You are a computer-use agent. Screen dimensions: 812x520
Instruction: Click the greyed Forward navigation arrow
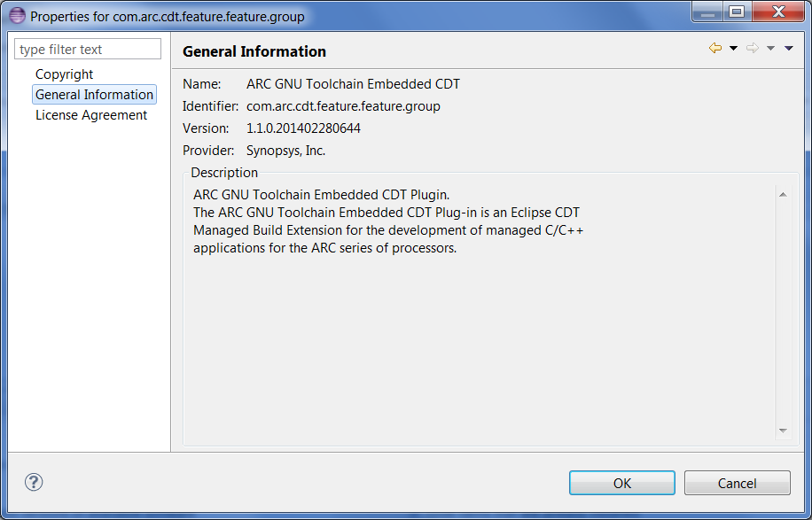coord(753,48)
